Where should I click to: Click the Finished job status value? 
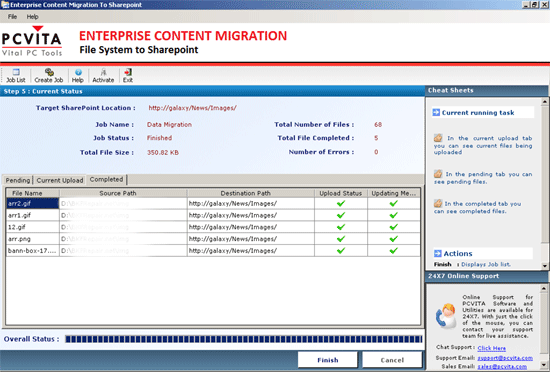[159, 138]
